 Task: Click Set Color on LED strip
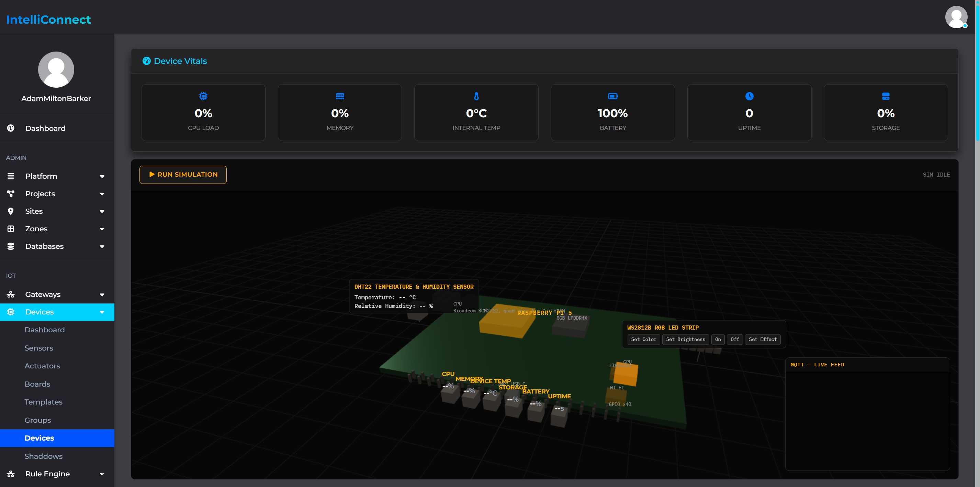tap(643, 339)
